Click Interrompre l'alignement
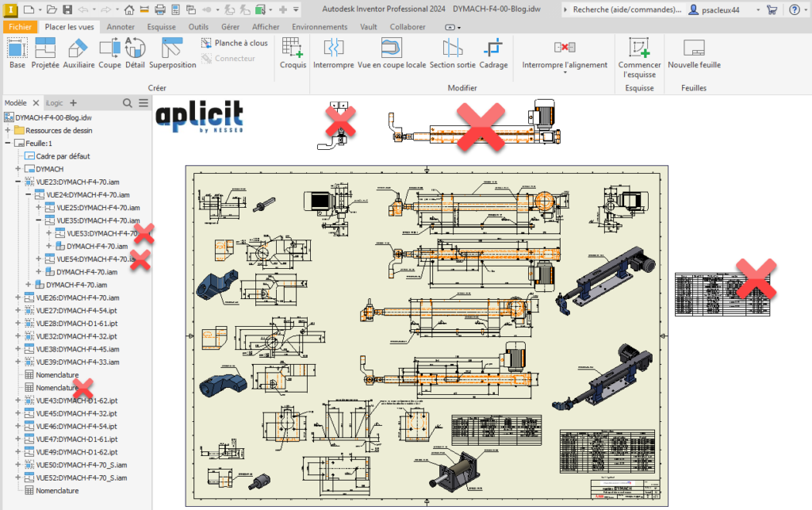Screen dimensions: 812x510 pos(564,54)
